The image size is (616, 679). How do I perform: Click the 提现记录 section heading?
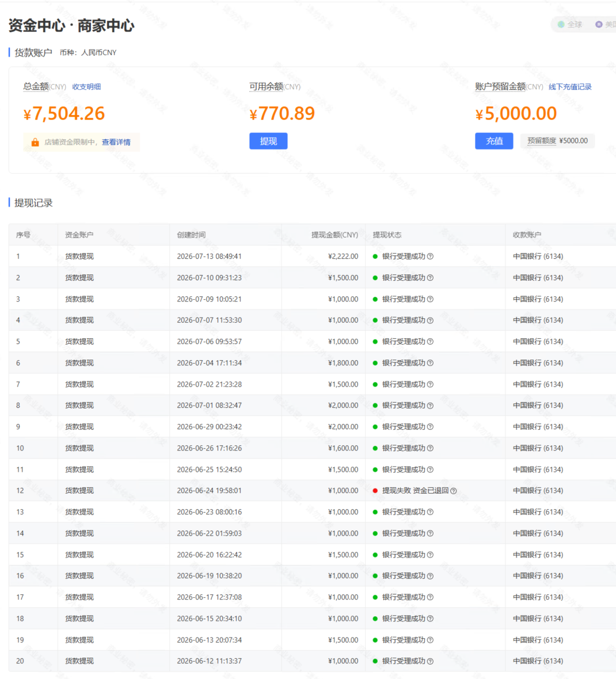(33, 203)
